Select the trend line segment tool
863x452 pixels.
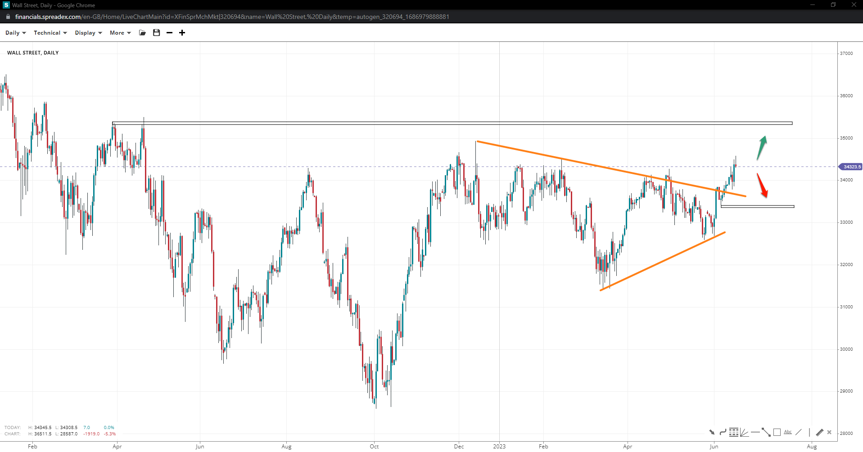[766, 432]
